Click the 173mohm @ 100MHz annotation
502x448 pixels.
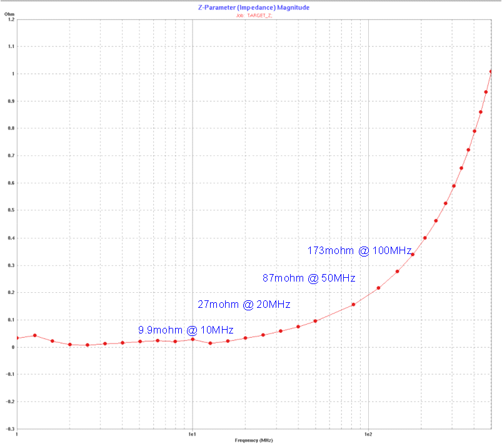[x=359, y=251]
